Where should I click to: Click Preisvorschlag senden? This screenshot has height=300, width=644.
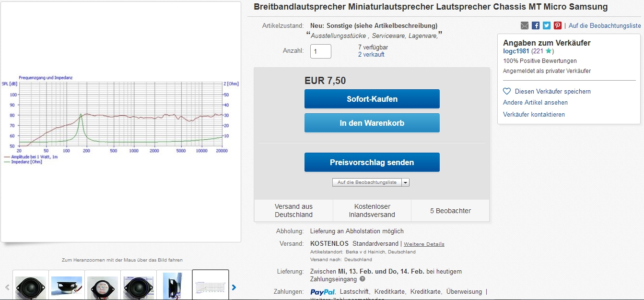[372, 162]
